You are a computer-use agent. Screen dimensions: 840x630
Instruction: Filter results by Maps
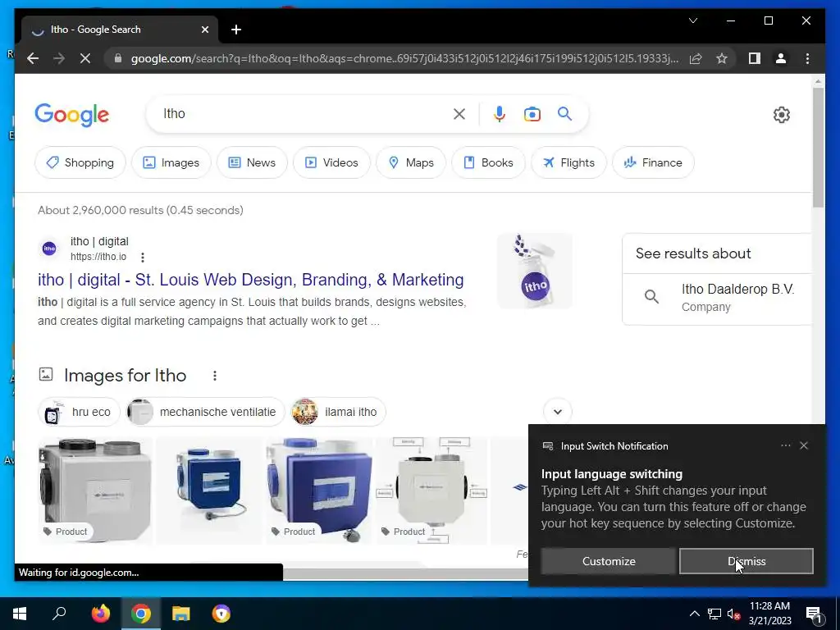click(411, 162)
